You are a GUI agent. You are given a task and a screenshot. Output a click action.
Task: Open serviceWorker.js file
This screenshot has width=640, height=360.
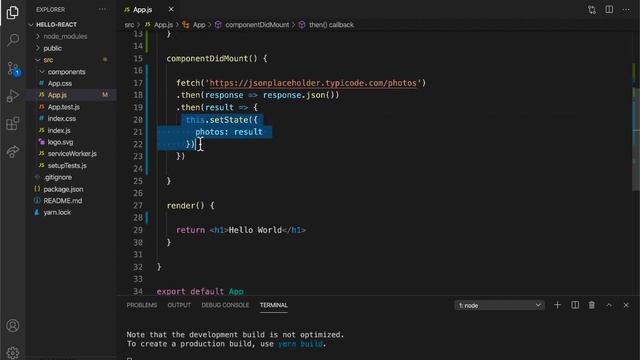click(x=72, y=154)
